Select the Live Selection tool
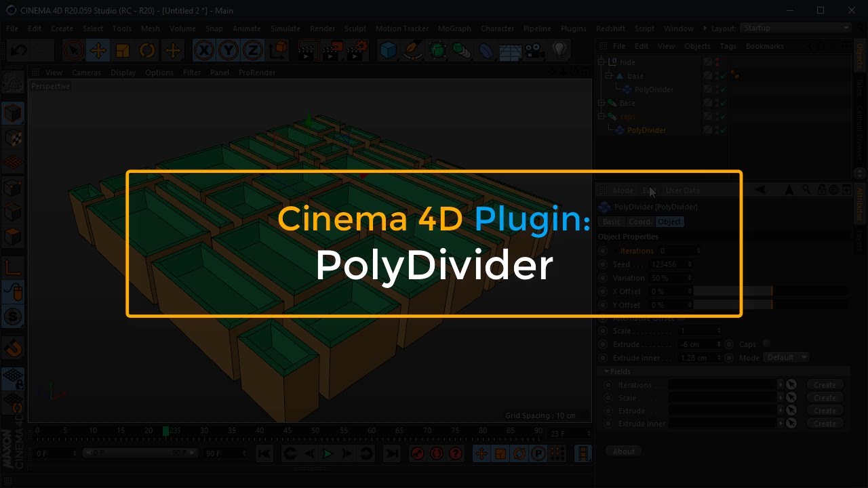Viewport: 868px width, 488px height. (x=73, y=50)
